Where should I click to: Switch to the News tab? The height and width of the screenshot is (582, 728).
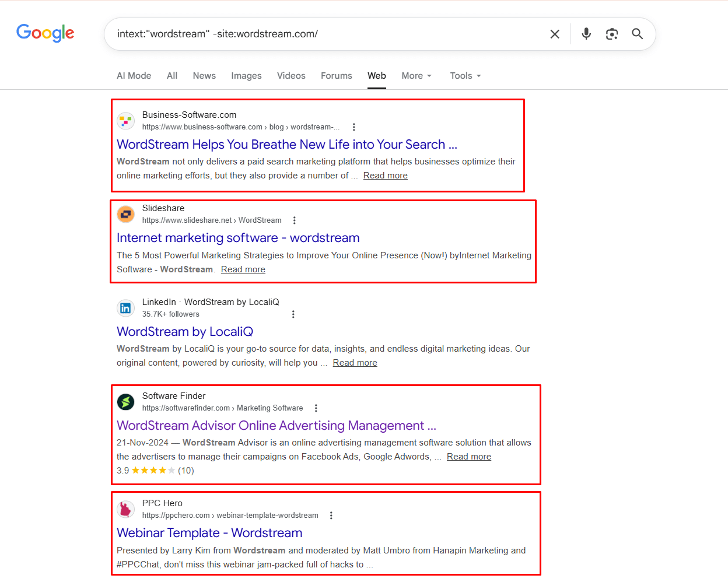[x=204, y=76]
